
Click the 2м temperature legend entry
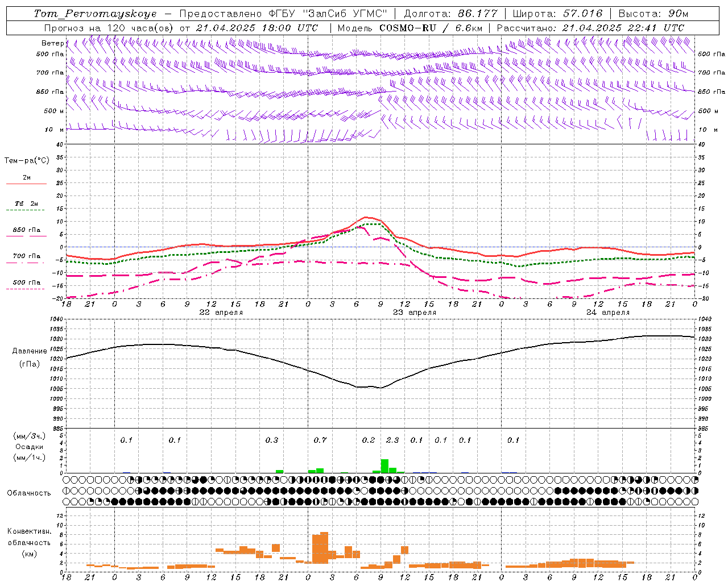tap(26, 178)
